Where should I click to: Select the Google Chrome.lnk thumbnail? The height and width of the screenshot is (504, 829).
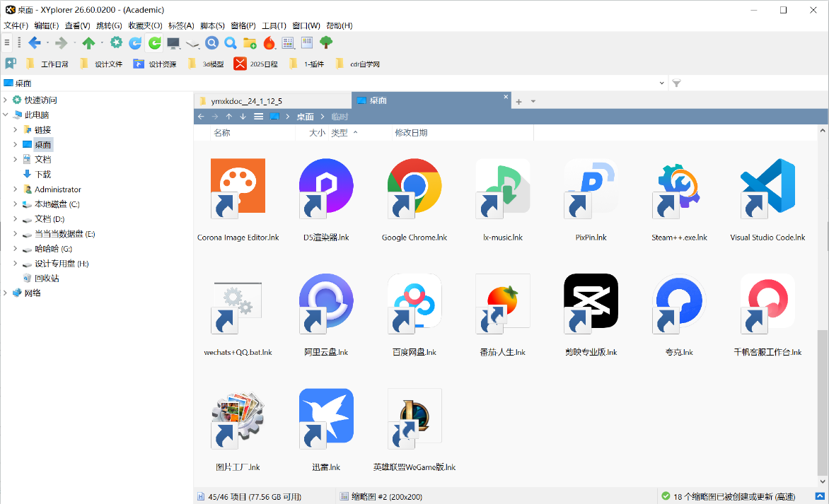pos(414,200)
